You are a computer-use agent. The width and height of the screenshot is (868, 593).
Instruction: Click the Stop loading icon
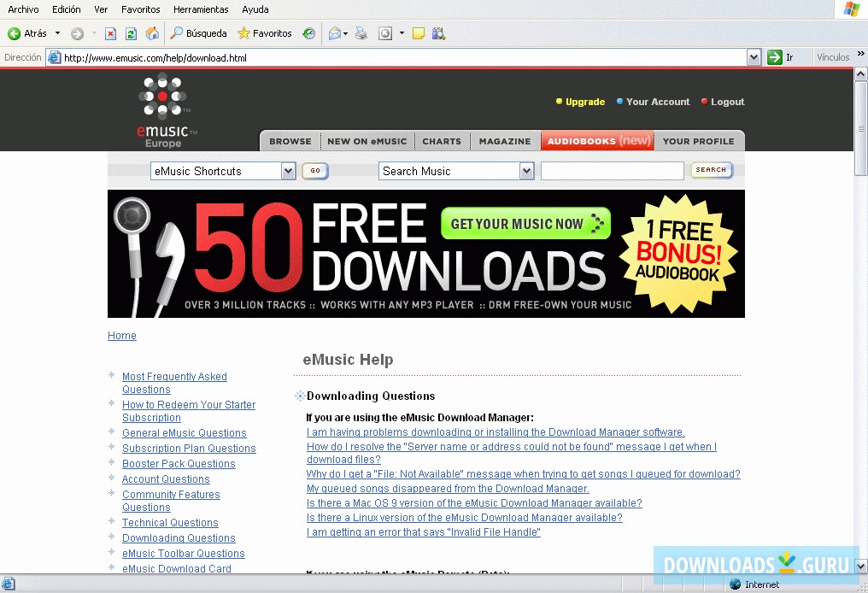coord(111,34)
